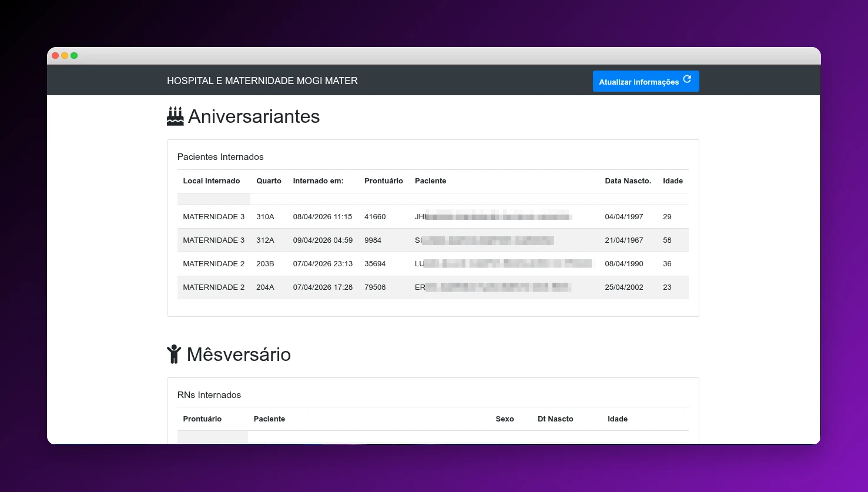The height and width of the screenshot is (492, 868).
Task: Click room cell 203B
Action: pyautogui.click(x=265, y=264)
